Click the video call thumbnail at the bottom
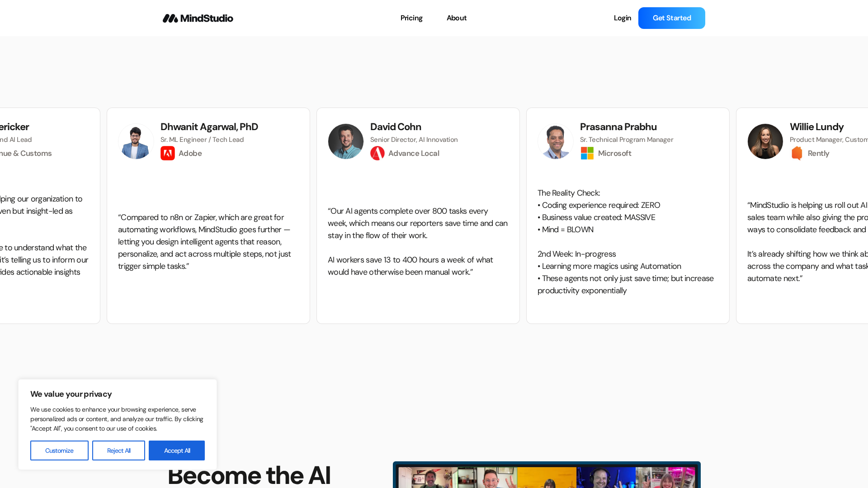Image resolution: width=868 pixels, height=488 pixels. (547, 476)
